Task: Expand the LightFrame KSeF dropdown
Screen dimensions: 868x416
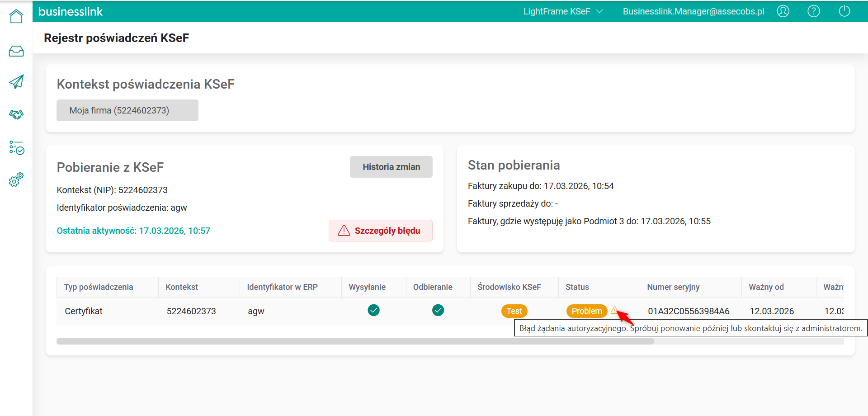Action: click(x=563, y=11)
